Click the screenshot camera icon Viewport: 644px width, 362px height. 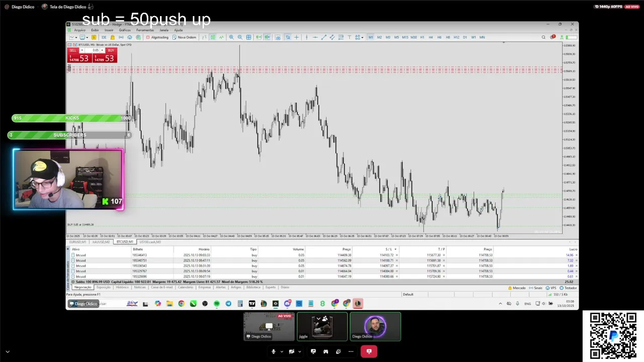click(x=278, y=37)
